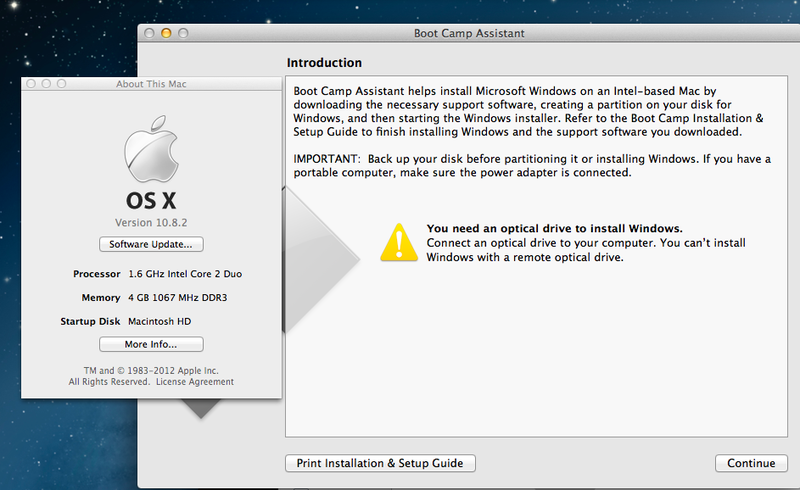
Task: Click the About This Mac title bar
Action: click(x=151, y=84)
